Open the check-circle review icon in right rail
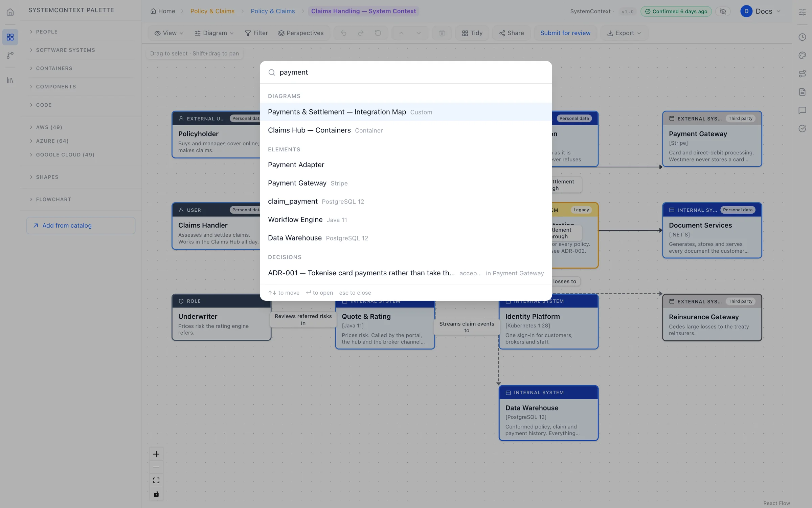The image size is (812, 508). click(802, 128)
